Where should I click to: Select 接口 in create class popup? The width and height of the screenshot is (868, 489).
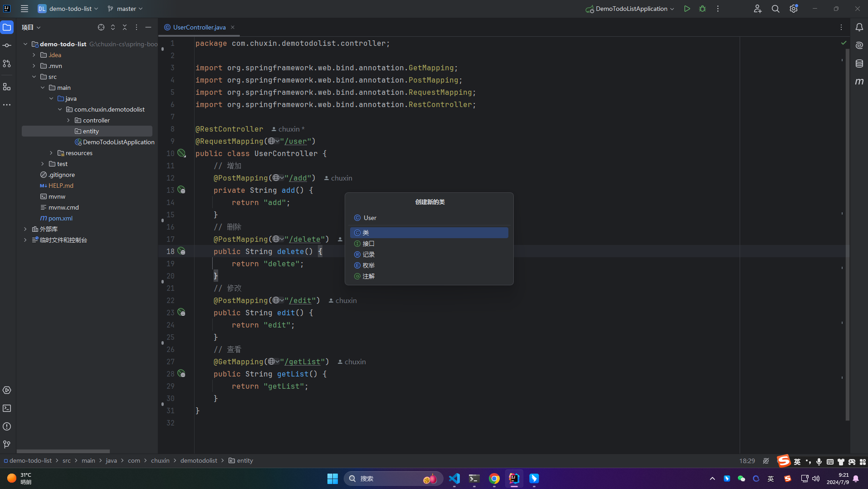429,244
